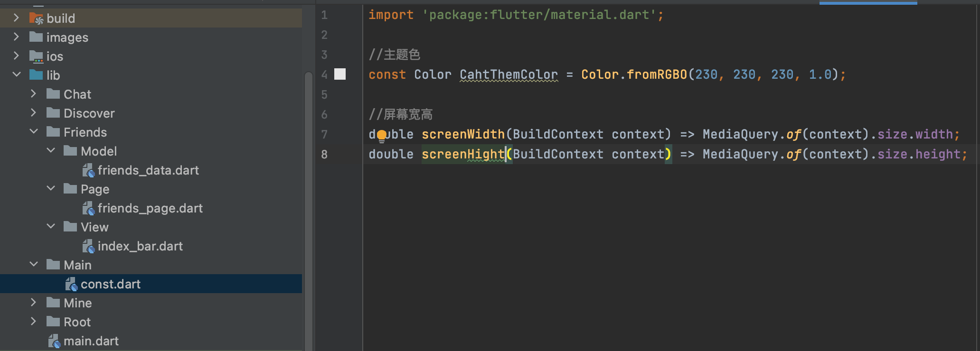Viewport: 980px width, 351px height.
Task: Click the Dart file icon of index_bar.dart
Action: pyautogui.click(x=88, y=246)
